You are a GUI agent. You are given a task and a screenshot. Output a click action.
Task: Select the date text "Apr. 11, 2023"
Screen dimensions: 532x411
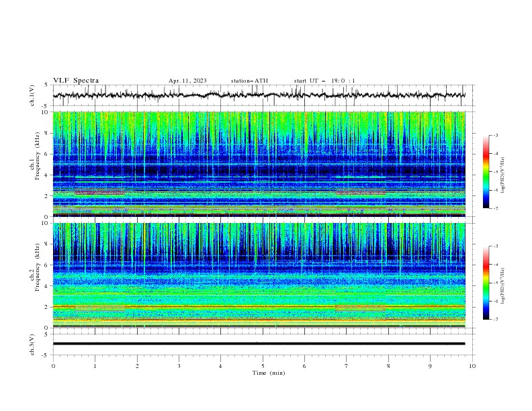tap(187, 81)
